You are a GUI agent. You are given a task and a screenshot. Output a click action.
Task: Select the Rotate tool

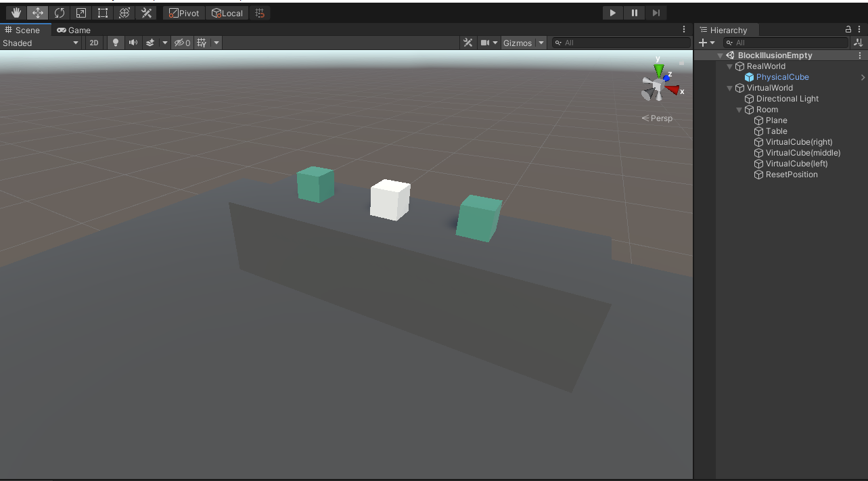tap(60, 13)
